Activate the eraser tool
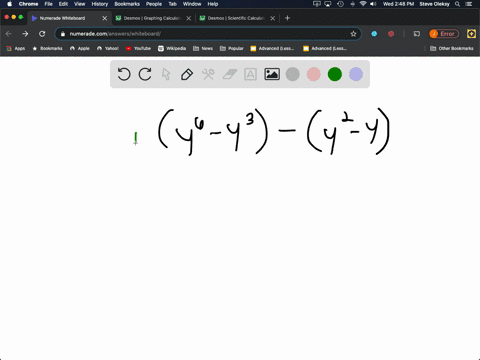Image resolution: width=480 pixels, height=360 pixels. click(230, 74)
